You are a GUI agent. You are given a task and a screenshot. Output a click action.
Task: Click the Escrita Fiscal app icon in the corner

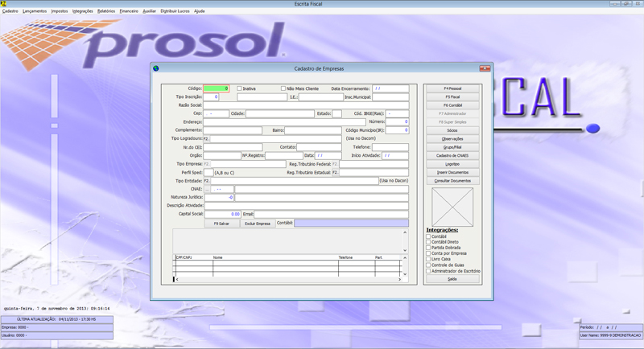[x=3, y=3]
